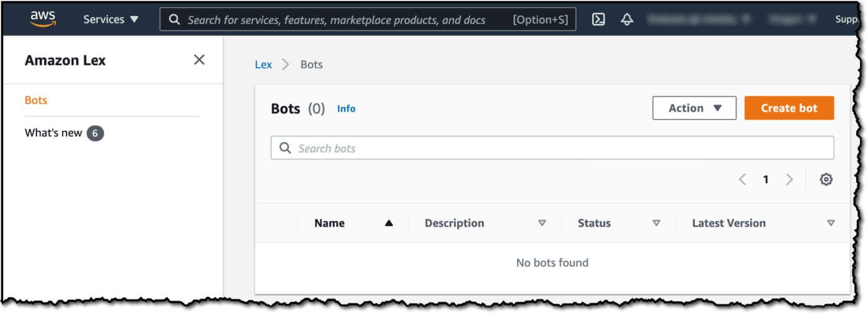This screenshot has height=313, width=868.
Task: Click the AWS logo home icon
Action: [x=43, y=19]
